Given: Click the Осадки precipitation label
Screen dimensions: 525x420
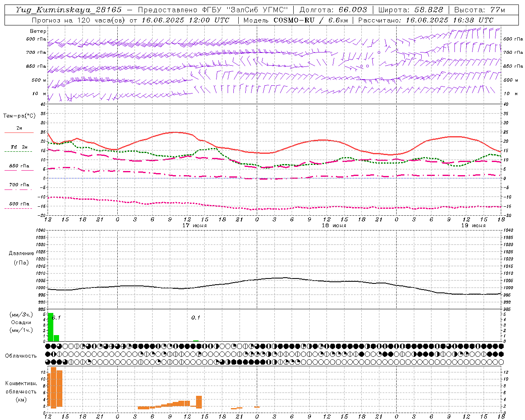Looking at the screenshot, I should (x=21, y=322).
